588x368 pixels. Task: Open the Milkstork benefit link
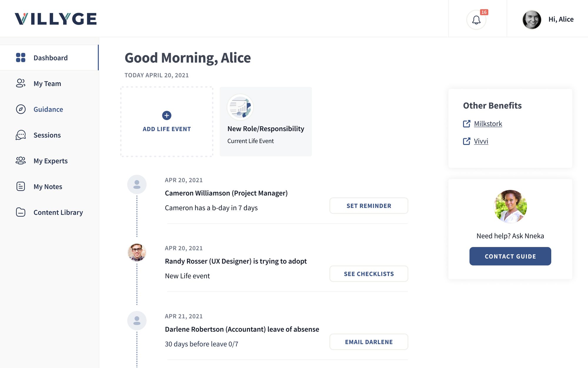coord(488,124)
